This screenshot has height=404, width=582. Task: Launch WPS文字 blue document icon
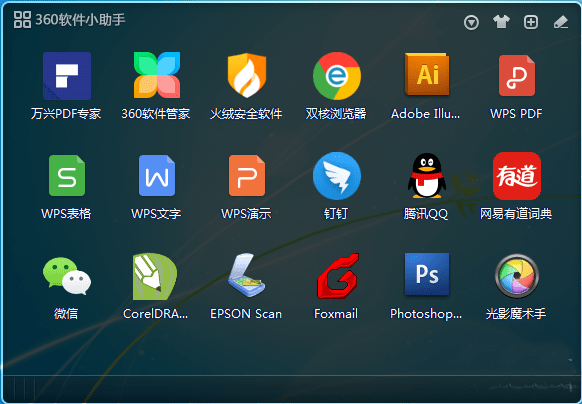[157, 176]
